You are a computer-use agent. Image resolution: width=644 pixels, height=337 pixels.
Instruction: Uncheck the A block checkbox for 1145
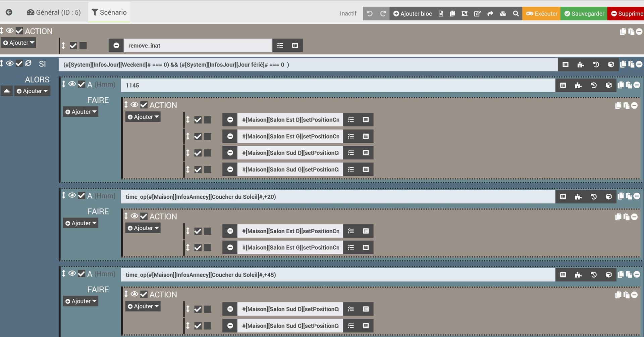point(82,84)
